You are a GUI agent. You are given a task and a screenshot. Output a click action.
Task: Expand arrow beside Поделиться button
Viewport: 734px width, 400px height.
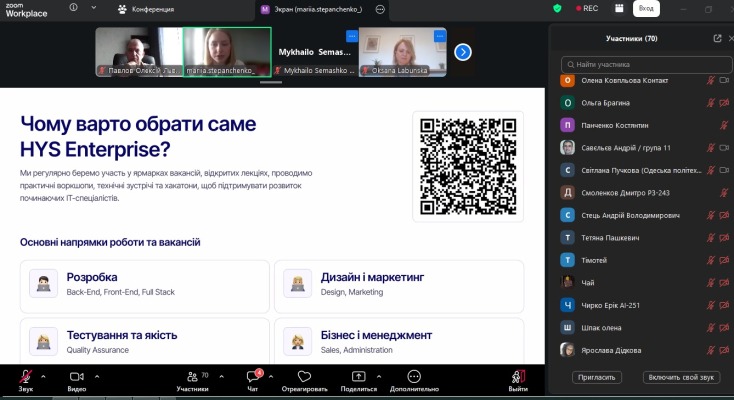click(379, 376)
